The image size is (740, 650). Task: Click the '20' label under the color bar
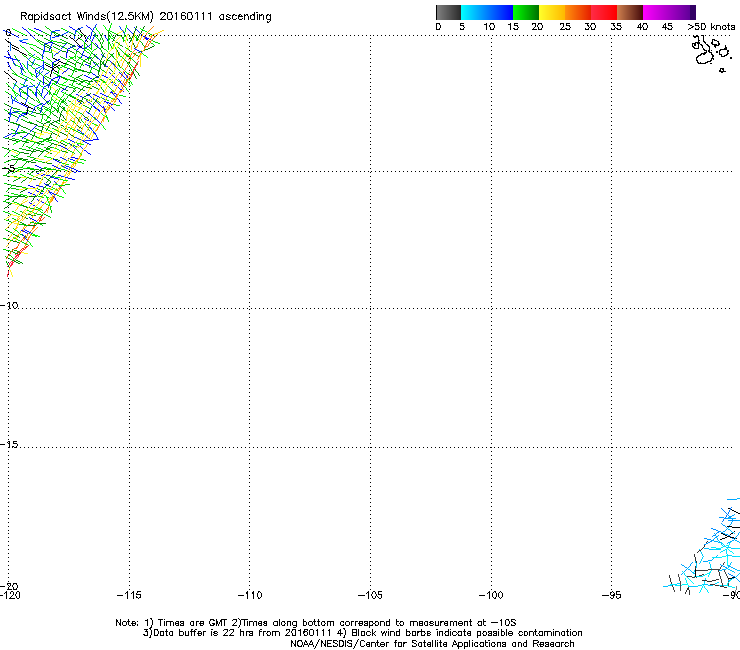pyautogui.click(x=537, y=26)
